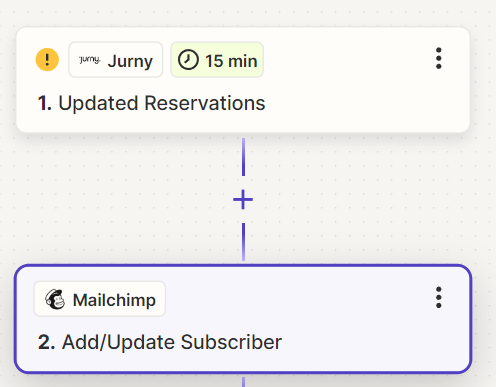
Task: Click the connector line beneath Mailchimp step
Action: pyautogui.click(x=243, y=382)
